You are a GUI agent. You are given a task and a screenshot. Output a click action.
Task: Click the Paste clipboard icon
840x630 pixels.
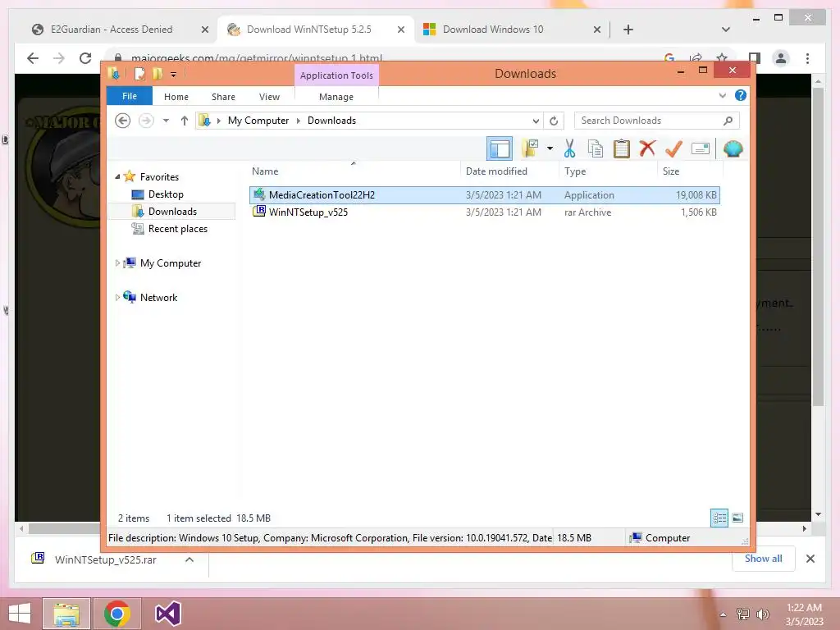pos(621,149)
